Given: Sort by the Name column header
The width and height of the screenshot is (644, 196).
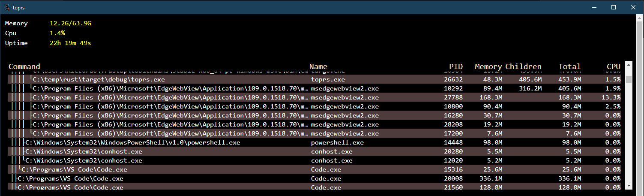Looking at the screenshot, I should [318, 66].
